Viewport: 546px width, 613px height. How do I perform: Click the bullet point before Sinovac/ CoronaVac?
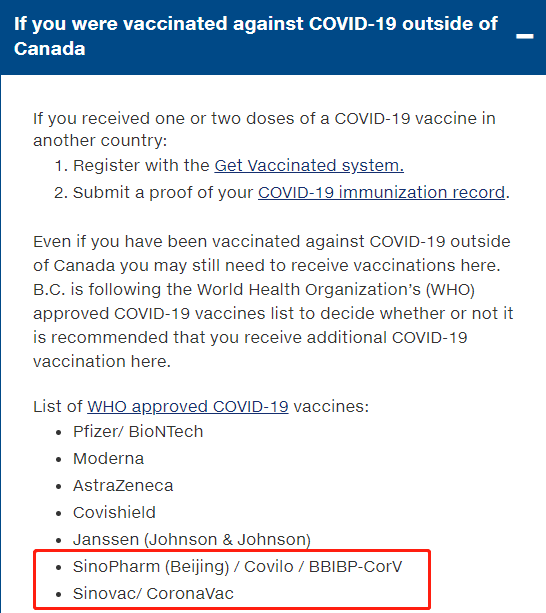click(59, 595)
